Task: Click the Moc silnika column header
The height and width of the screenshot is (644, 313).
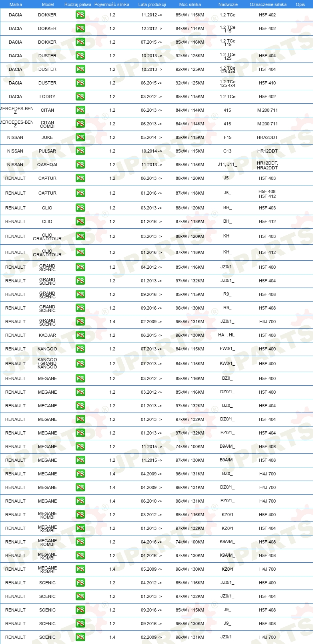Action: click(x=190, y=4)
